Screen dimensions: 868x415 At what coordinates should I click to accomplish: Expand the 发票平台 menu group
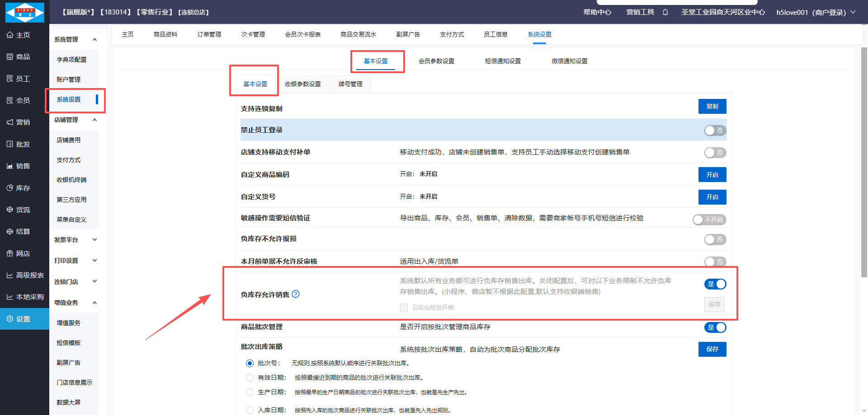coord(75,240)
